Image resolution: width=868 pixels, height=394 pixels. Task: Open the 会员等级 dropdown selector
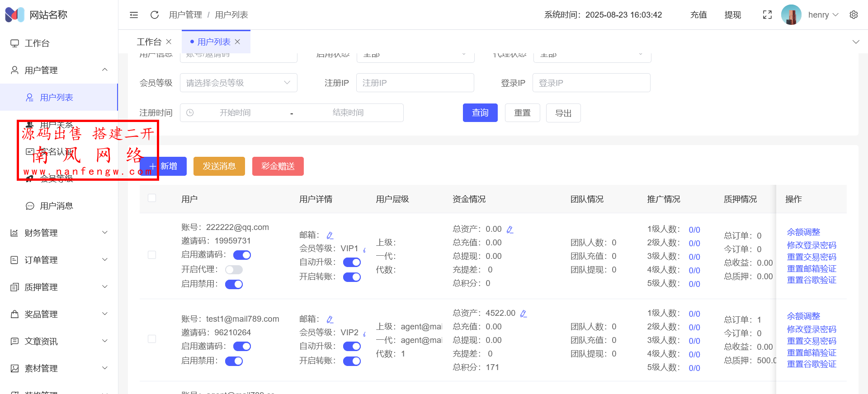(238, 83)
